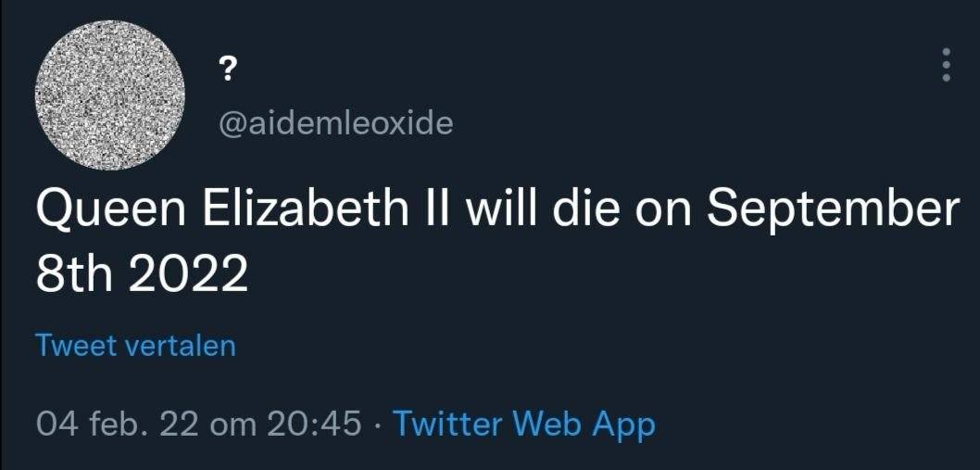View the profile of @aidemleoxide

tap(334, 122)
